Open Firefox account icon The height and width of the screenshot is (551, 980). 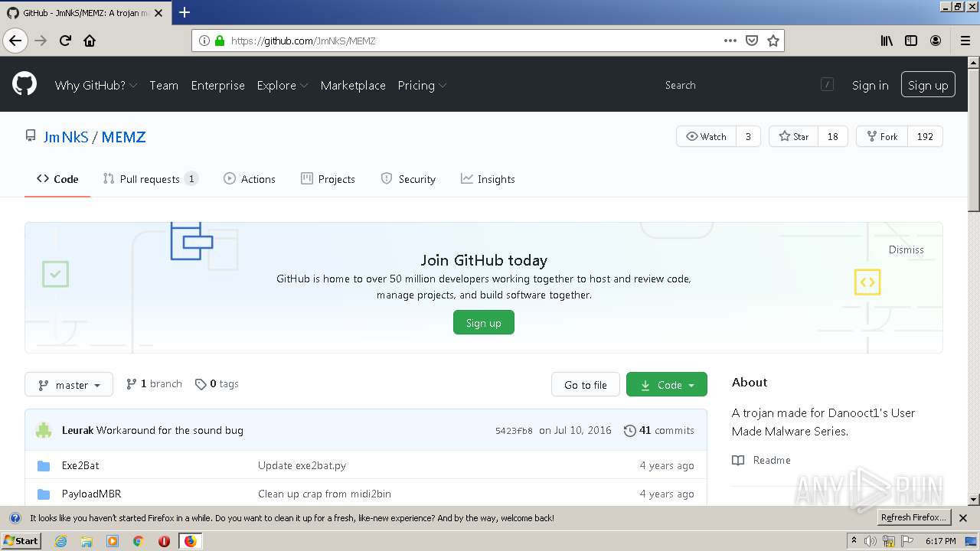tap(936, 41)
